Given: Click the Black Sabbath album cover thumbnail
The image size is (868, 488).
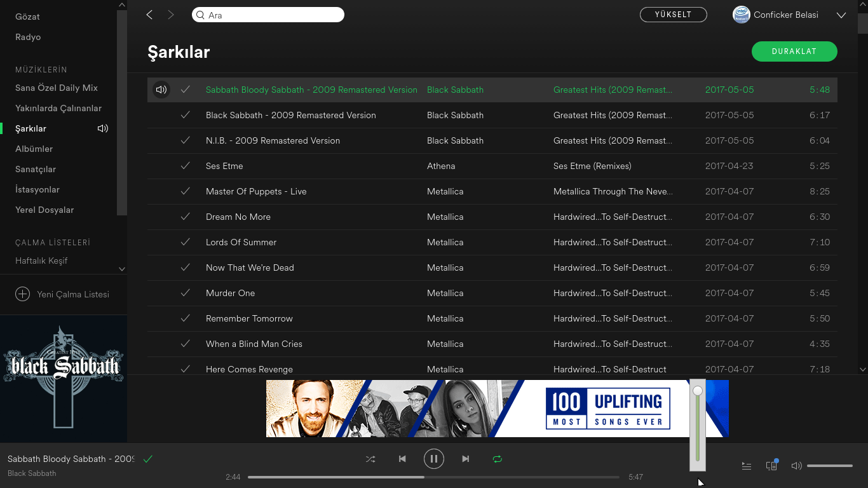Looking at the screenshot, I should tap(64, 379).
